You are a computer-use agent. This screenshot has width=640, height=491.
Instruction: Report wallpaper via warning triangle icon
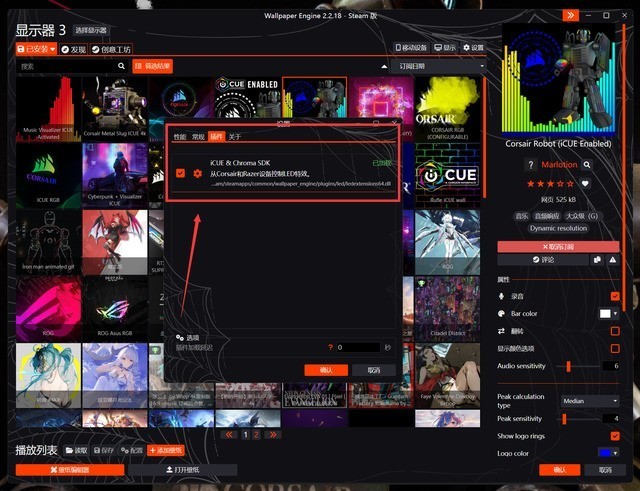613,260
